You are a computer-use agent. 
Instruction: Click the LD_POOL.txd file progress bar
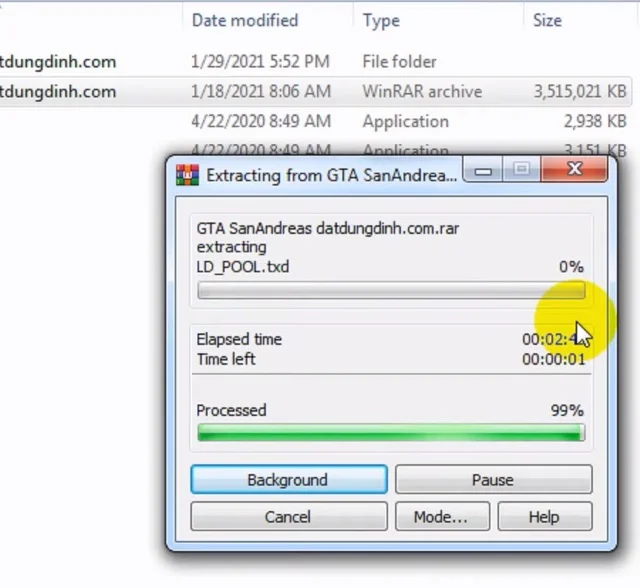(391, 290)
